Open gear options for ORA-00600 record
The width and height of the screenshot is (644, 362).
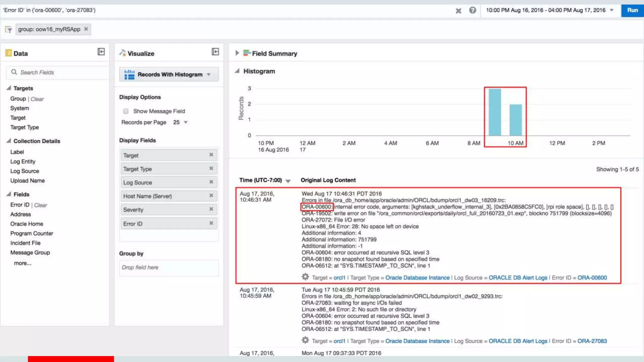[305, 277]
